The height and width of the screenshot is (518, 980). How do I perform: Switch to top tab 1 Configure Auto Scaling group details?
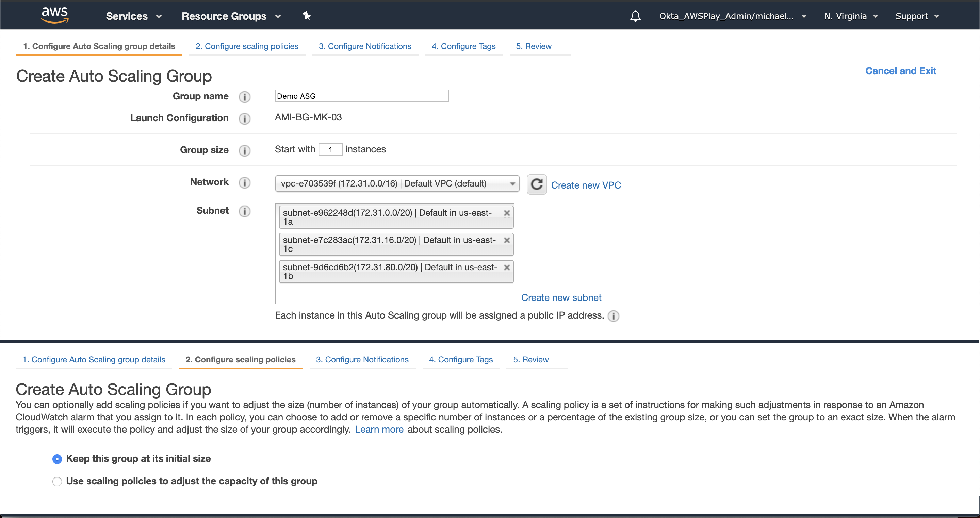(99, 46)
